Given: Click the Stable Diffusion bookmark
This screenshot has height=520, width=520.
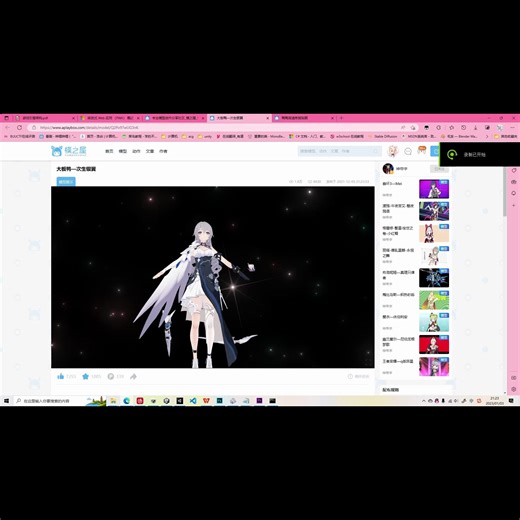Looking at the screenshot, I should tap(383, 136).
